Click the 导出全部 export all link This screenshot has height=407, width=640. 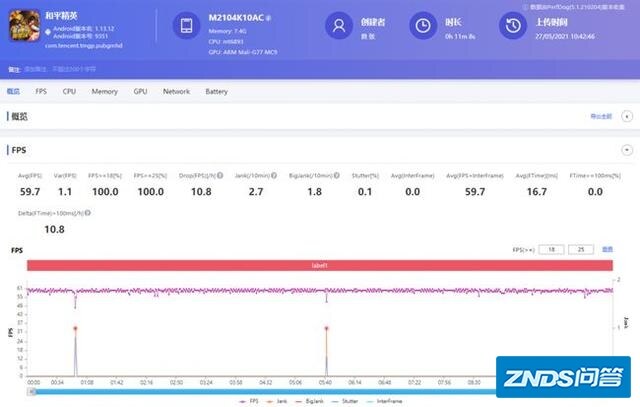coord(601,116)
